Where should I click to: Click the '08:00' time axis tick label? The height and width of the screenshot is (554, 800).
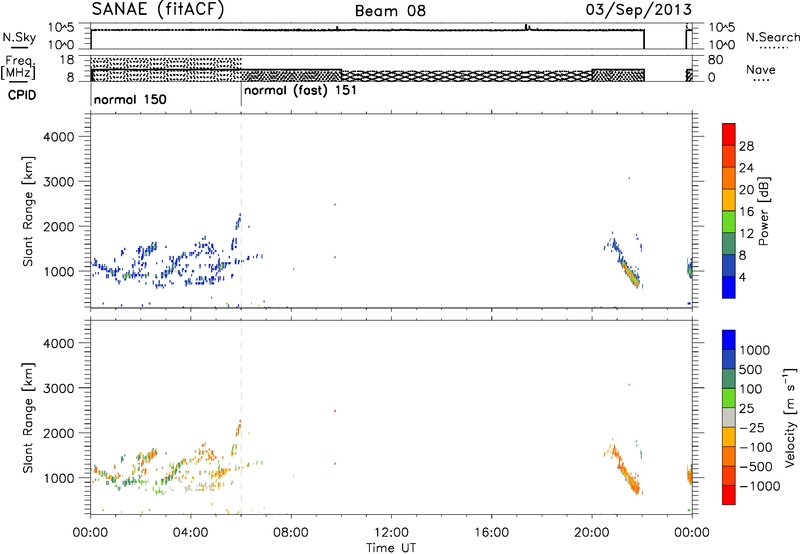pos(291,533)
